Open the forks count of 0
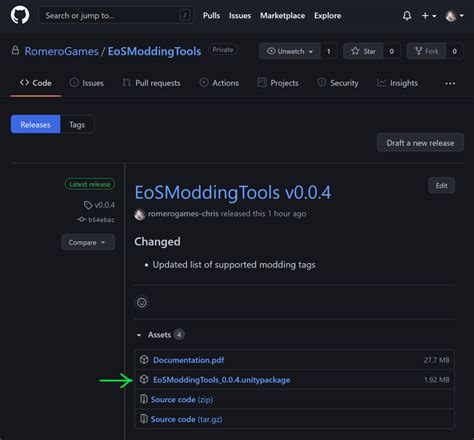 pyautogui.click(x=454, y=51)
